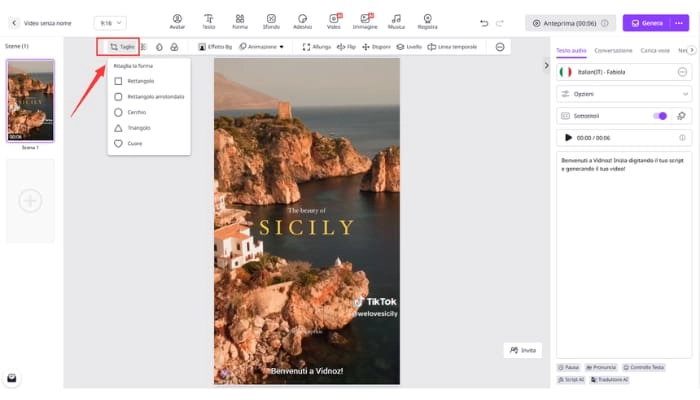Viewport: 700px width, 400px height.
Task: Open the 9:16 aspect ratio dropdown
Action: (110, 23)
